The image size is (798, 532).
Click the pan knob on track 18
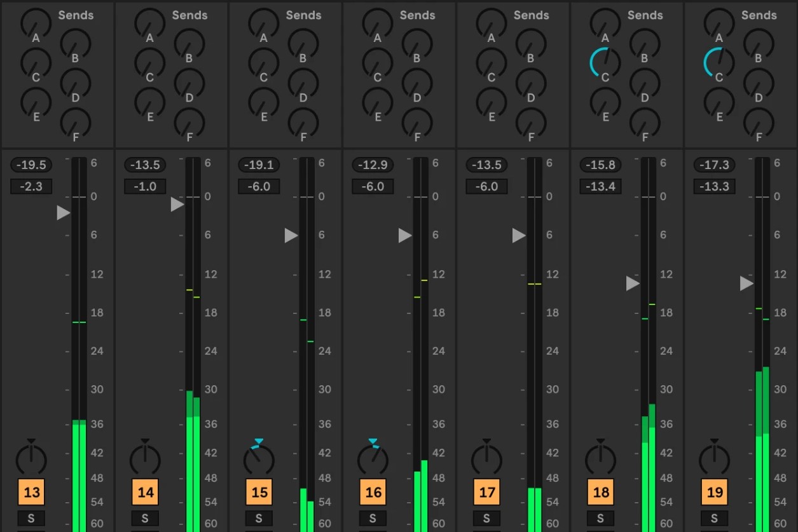(600, 459)
